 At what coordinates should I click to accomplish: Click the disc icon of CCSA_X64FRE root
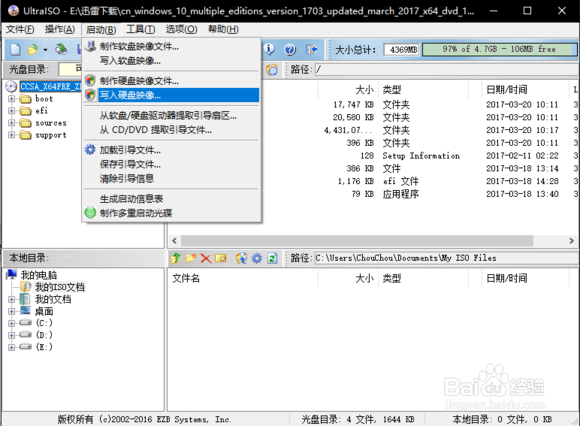coord(11,87)
